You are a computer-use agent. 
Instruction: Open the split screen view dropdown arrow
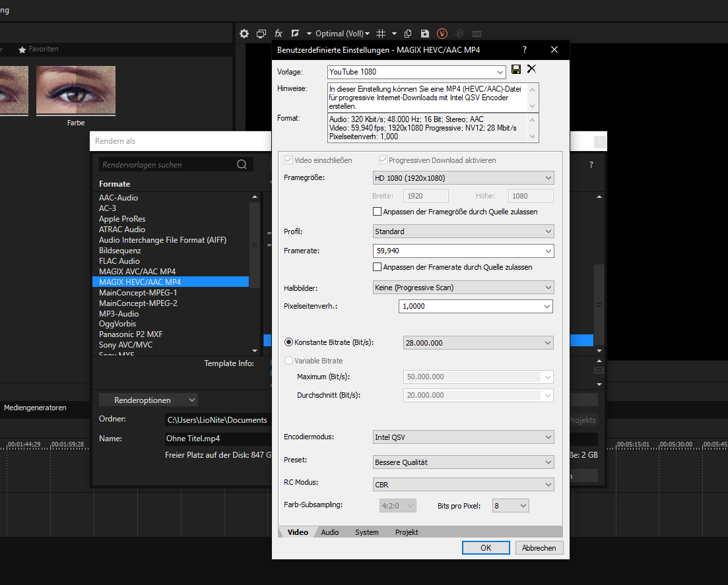tap(309, 34)
